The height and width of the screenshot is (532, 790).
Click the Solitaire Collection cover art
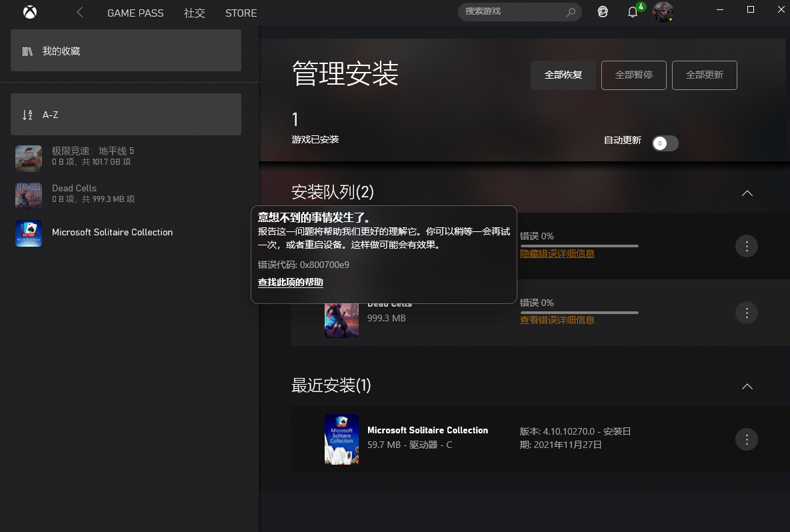point(341,439)
